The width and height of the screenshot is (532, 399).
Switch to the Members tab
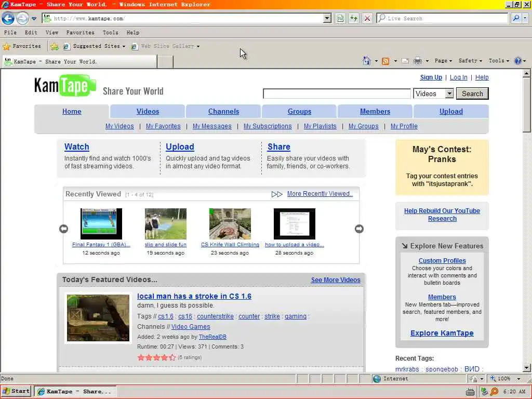pos(375,111)
